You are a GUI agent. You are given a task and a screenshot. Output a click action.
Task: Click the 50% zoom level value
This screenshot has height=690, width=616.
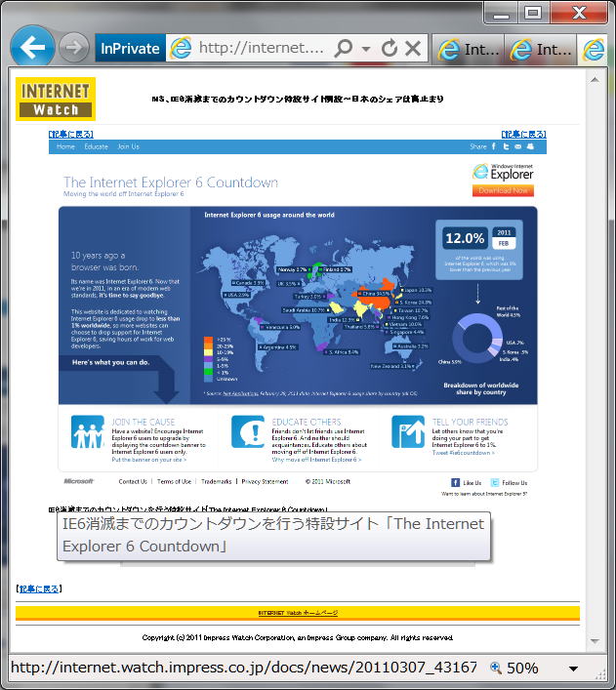point(522,668)
